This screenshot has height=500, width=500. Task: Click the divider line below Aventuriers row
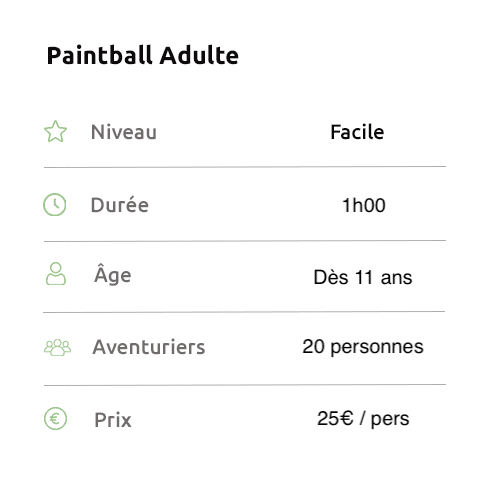point(245,385)
